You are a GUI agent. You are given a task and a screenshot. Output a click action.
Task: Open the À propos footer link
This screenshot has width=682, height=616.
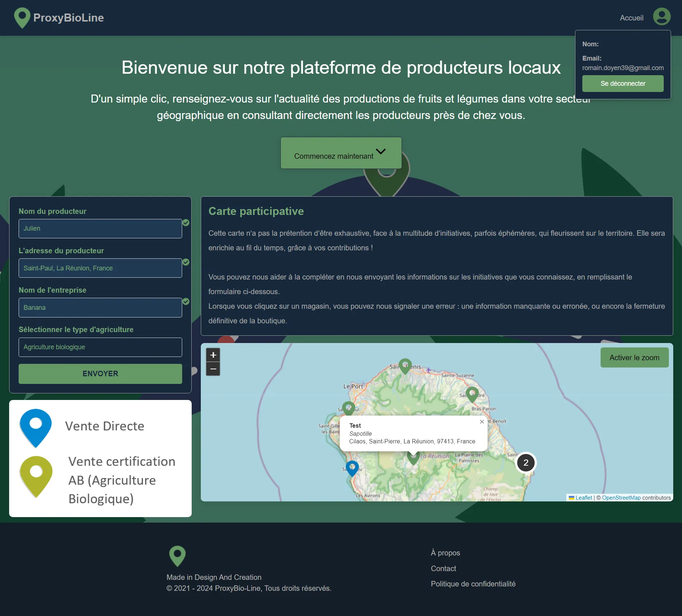click(445, 553)
